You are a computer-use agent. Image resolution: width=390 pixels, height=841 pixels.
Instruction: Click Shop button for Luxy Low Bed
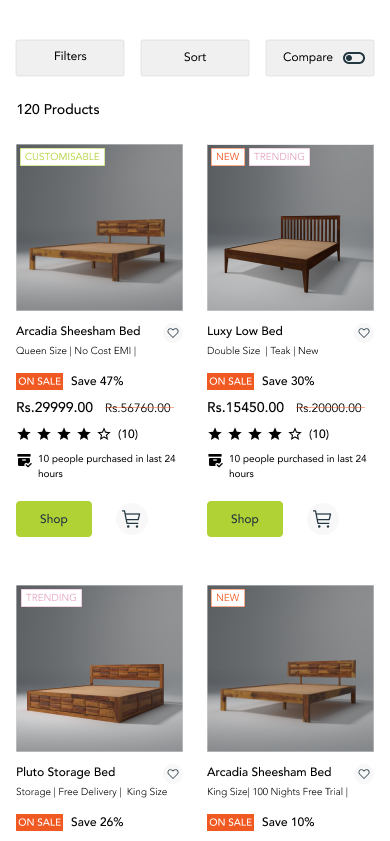click(245, 519)
